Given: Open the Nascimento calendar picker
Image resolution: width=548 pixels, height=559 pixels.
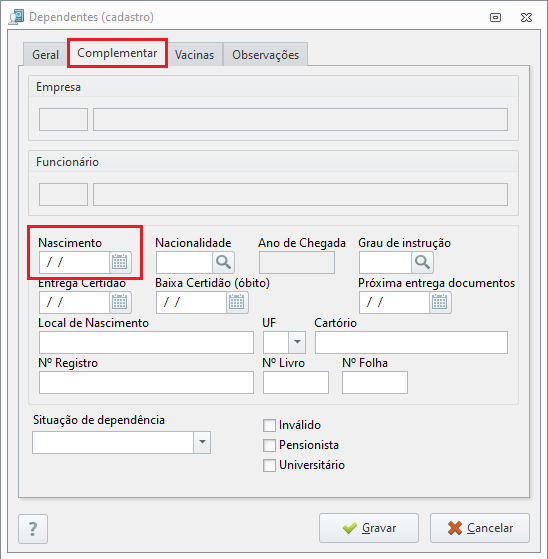Looking at the screenshot, I should [120, 262].
